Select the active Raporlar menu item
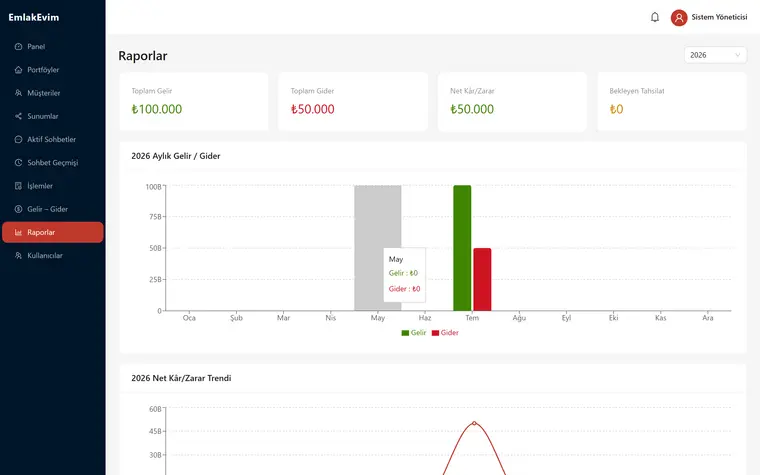Viewport: 760px width, 475px height. (x=53, y=232)
